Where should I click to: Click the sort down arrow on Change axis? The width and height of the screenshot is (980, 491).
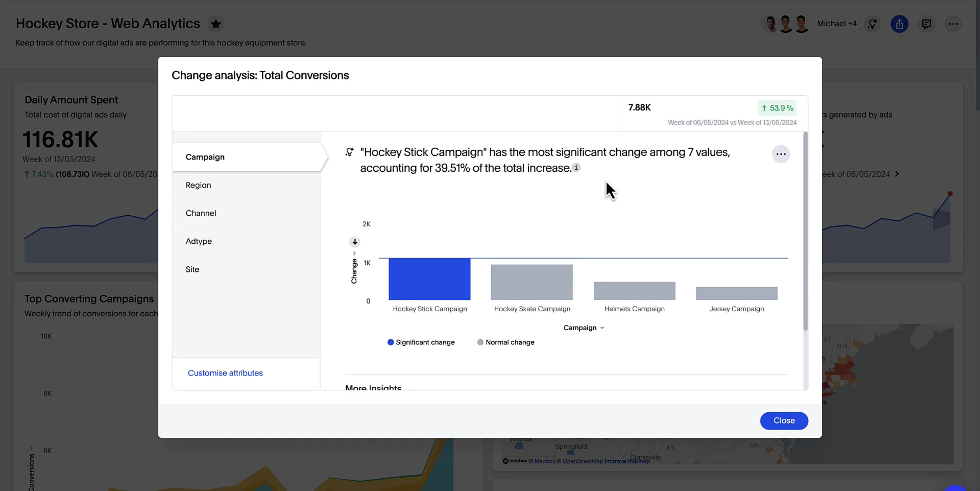[x=355, y=242]
